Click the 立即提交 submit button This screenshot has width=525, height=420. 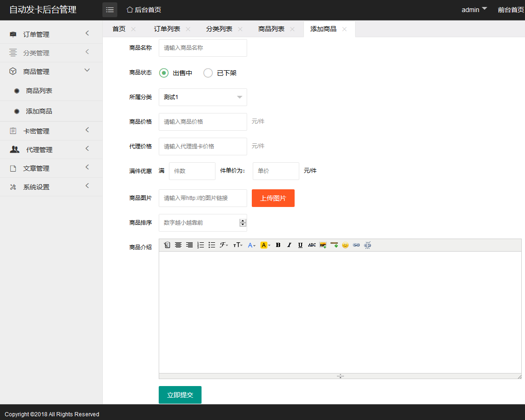point(180,395)
